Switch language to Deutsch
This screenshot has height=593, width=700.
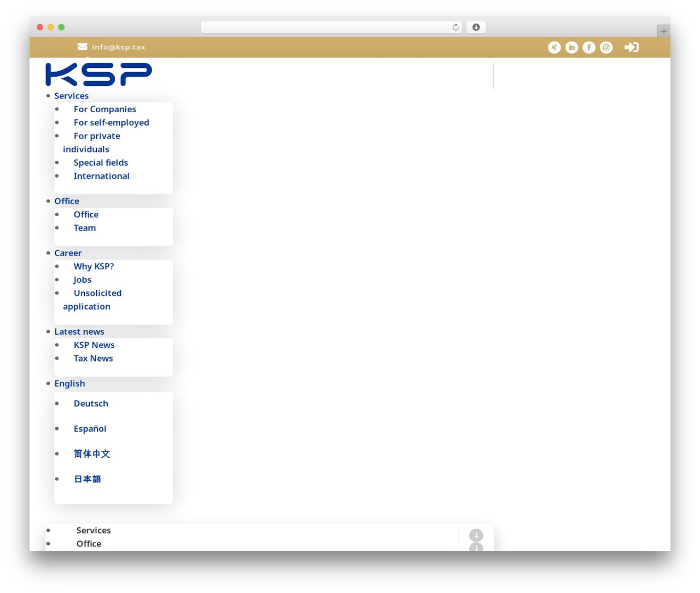[91, 404]
